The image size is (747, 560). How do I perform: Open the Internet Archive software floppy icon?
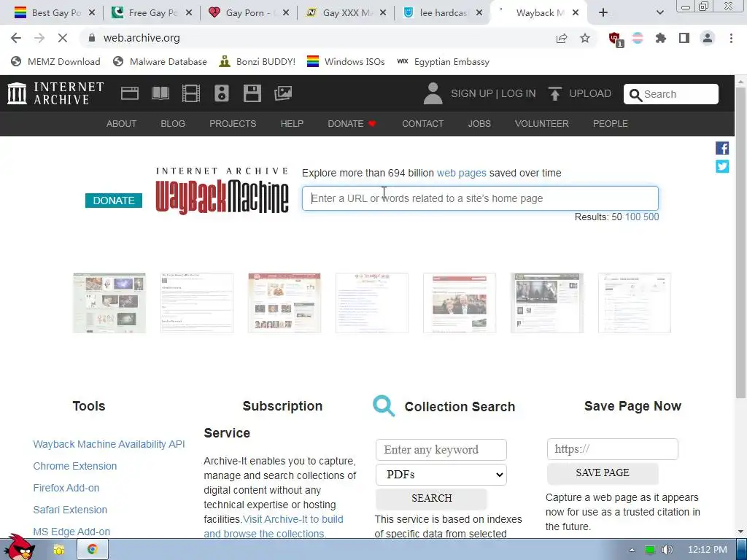tap(252, 93)
